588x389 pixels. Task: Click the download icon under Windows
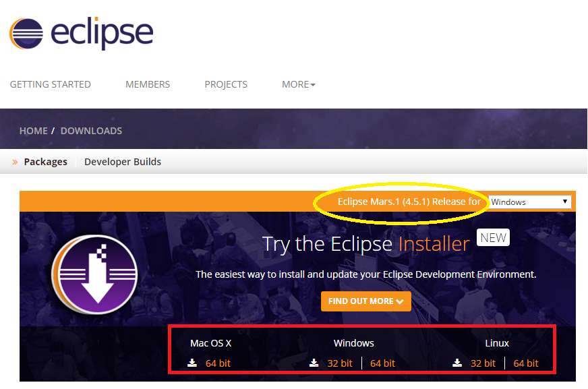[314, 363]
